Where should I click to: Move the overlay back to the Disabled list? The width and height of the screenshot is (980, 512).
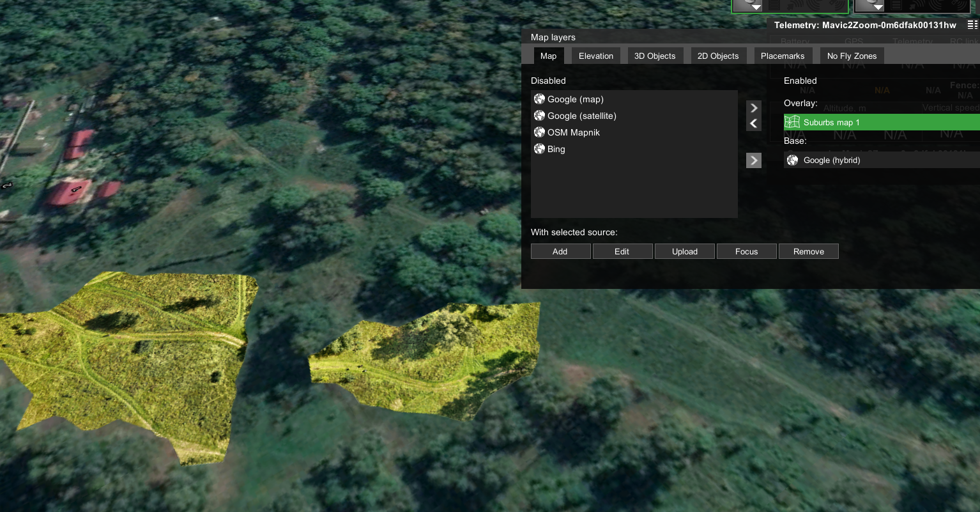(x=754, y=123)
